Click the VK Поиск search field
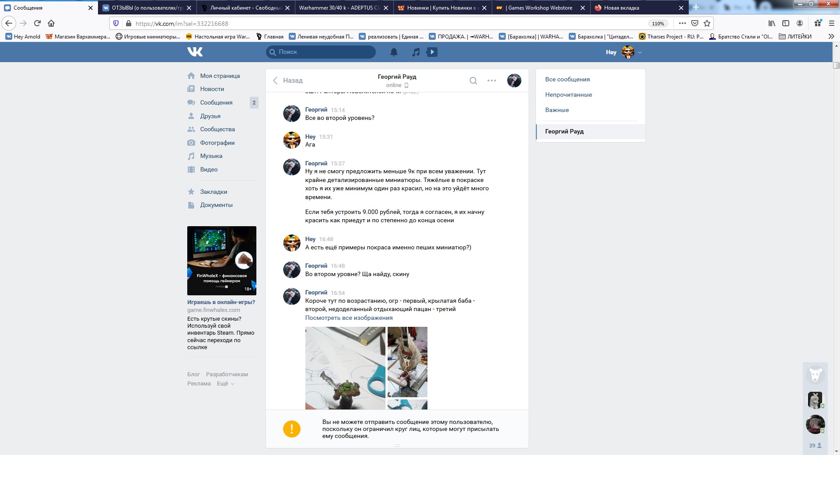 pos(321,52)
